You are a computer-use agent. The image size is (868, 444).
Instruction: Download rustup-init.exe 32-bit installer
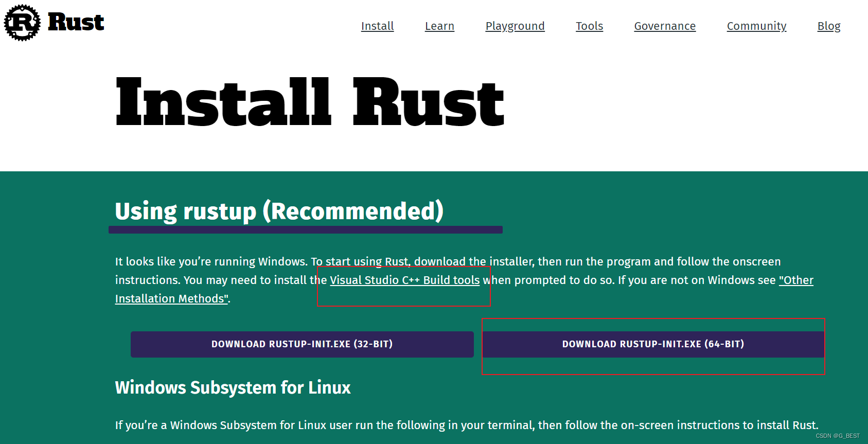302,344
